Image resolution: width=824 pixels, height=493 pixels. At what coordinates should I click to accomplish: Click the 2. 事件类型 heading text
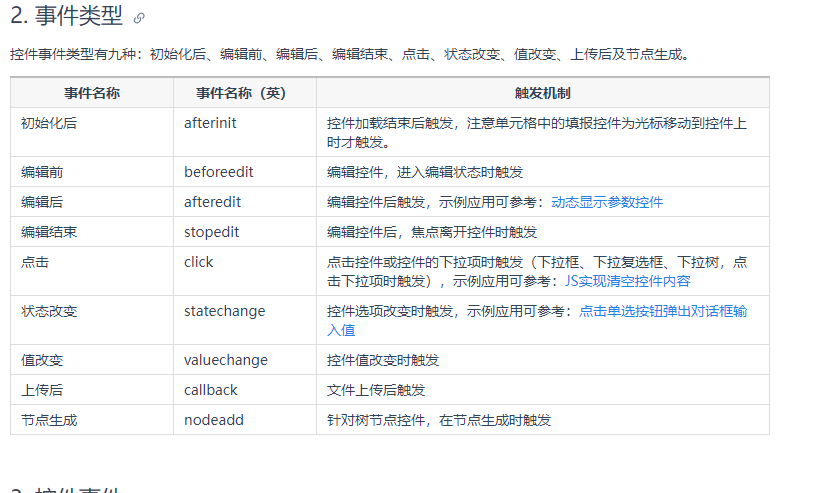coord(66,16)
